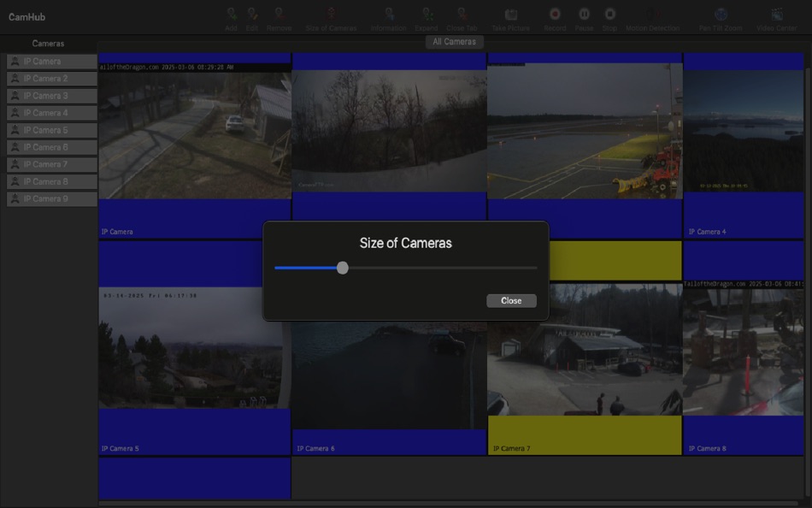Click the camera icon beside IP Camera 9
812x508 pixels.
(x=15, y=198)
